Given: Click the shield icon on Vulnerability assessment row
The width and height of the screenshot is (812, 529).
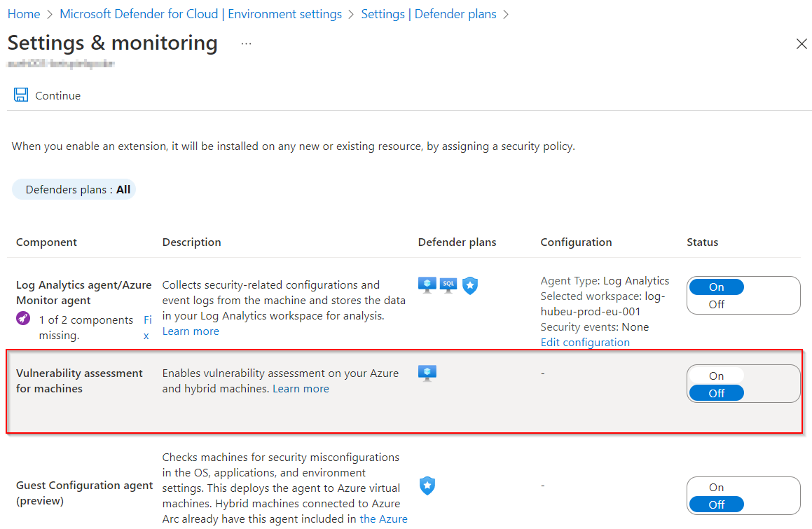Looking at the screenshot, I should [x=427, y=373].
